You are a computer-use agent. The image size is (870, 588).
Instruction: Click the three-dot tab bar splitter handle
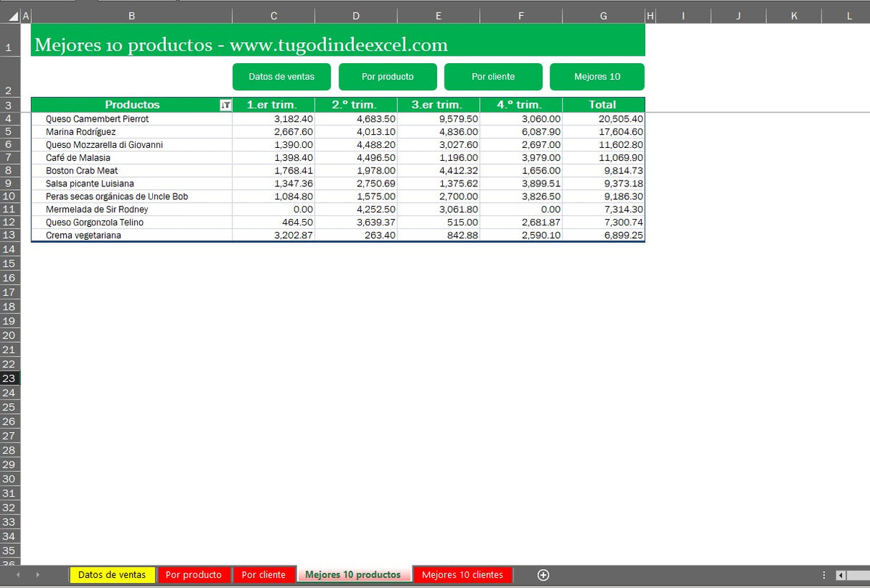(x=824, y=575)
